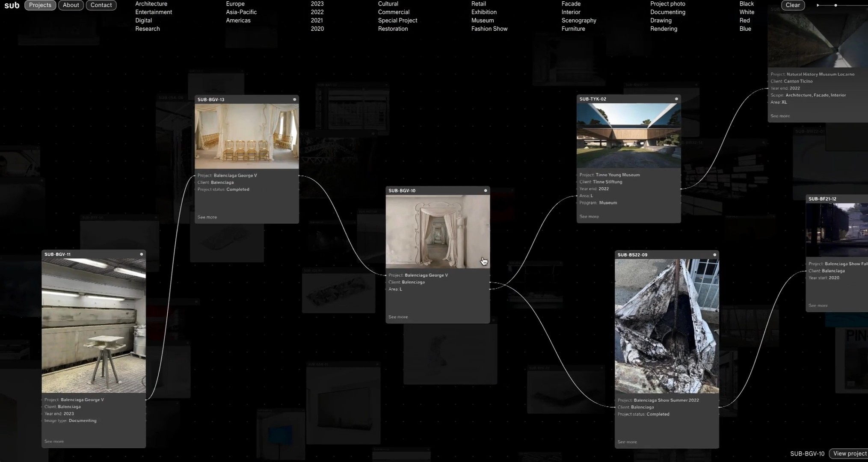Expand See more on the SUB-BS22-09 card

tap(626, 441)
